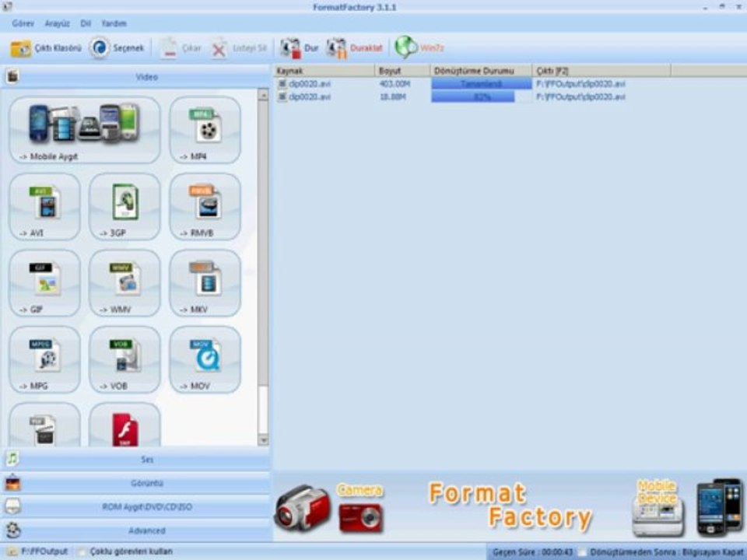The image size is (747, 560).
Task: Click the Format Factory logo banner
Action: (510, 506)
